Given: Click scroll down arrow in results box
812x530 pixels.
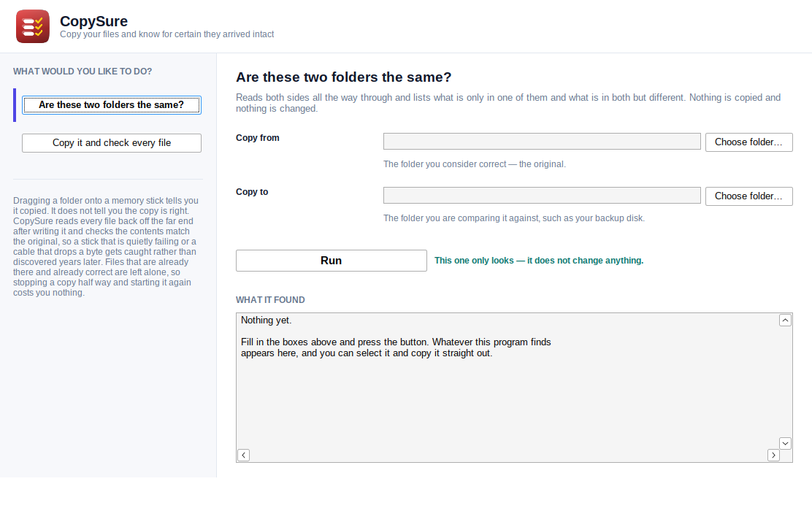Looking at the screenshot, I should 785,443.
